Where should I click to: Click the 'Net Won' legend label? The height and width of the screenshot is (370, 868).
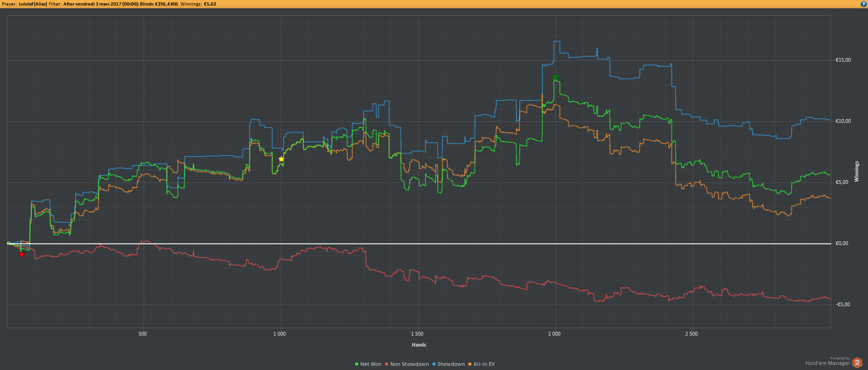(x=371, y=364)
